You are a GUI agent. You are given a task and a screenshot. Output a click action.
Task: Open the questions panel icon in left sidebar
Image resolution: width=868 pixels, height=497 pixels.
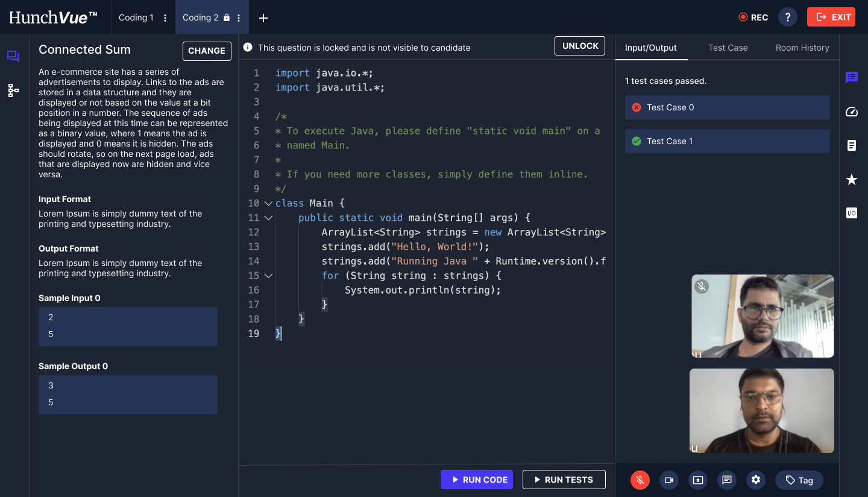pos(13,57)
